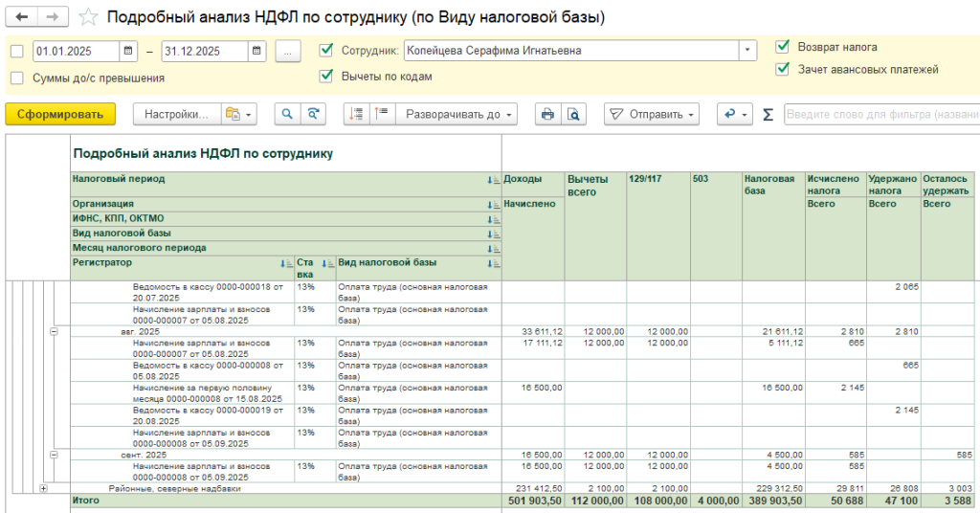Open the 'Сотрудник' employee dropdown list
980x513 pixels.
[x=747, y=51]
